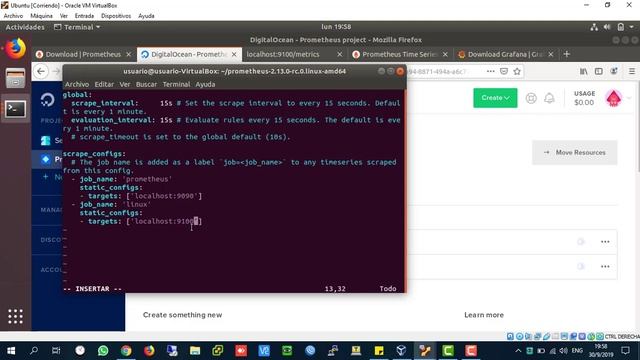Expand account menu arrow beside avatar

[x=629, y=98]
